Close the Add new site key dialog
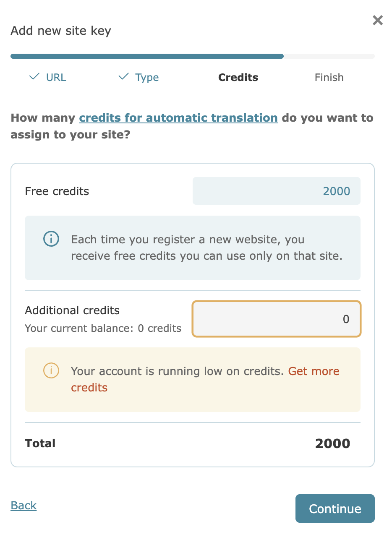 (378, 20)
